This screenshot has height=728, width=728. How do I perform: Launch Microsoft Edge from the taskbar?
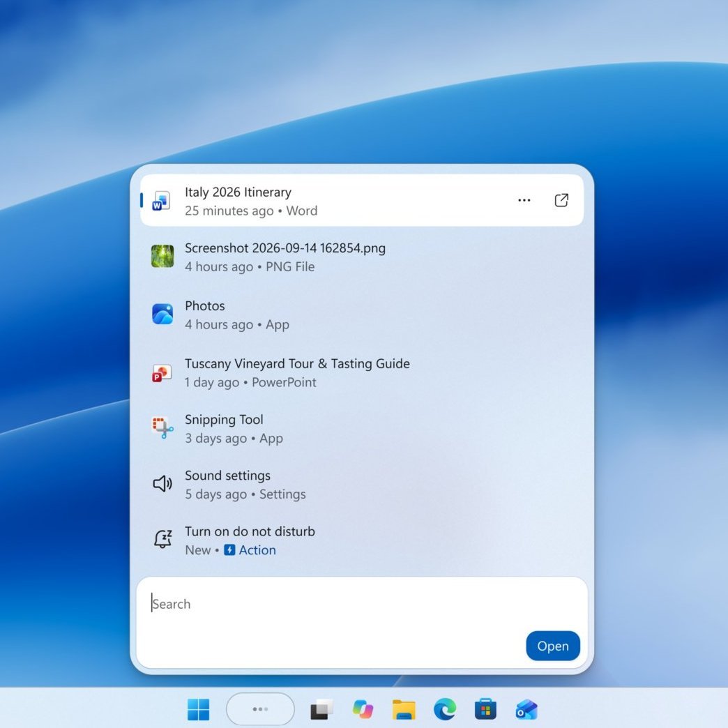point(444,709)
